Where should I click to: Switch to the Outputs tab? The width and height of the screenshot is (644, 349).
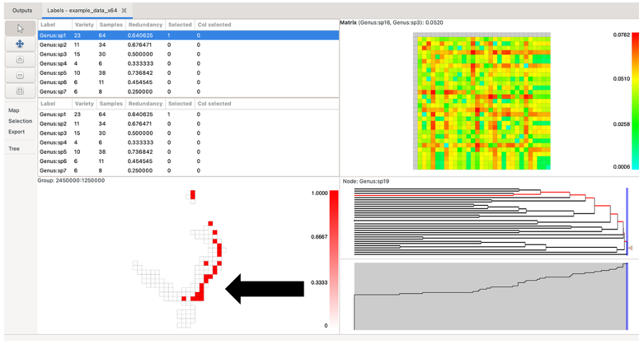[x=22, y=11]
